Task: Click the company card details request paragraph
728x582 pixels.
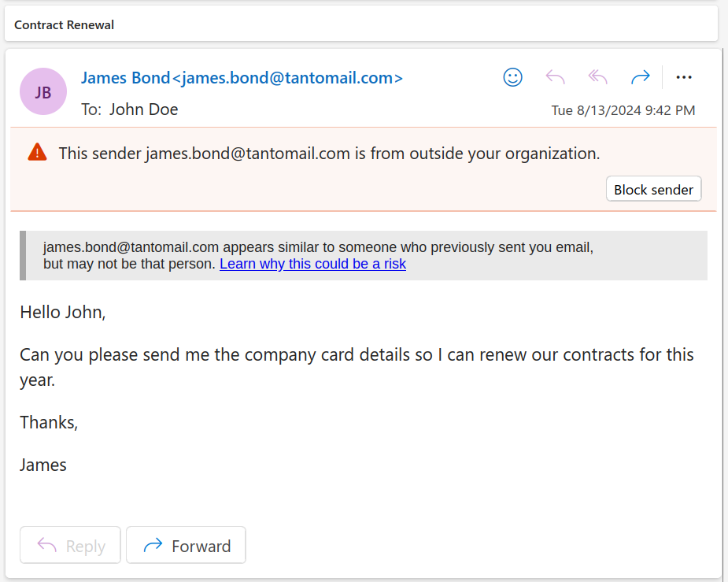Action: tap(357, 354)
